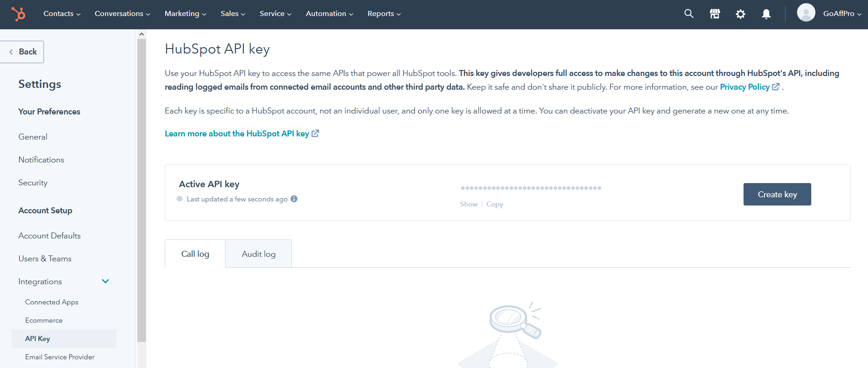Screen dimensions: 868x368
Task: Select Connected Apps under Integrations
Action: point(52,302)
